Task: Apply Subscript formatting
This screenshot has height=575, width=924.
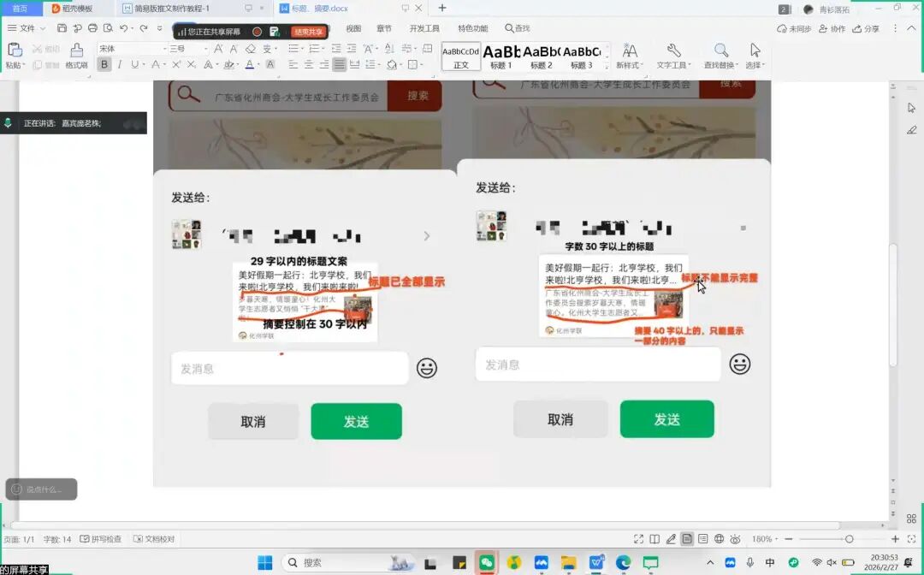Action: pos(191,65)
